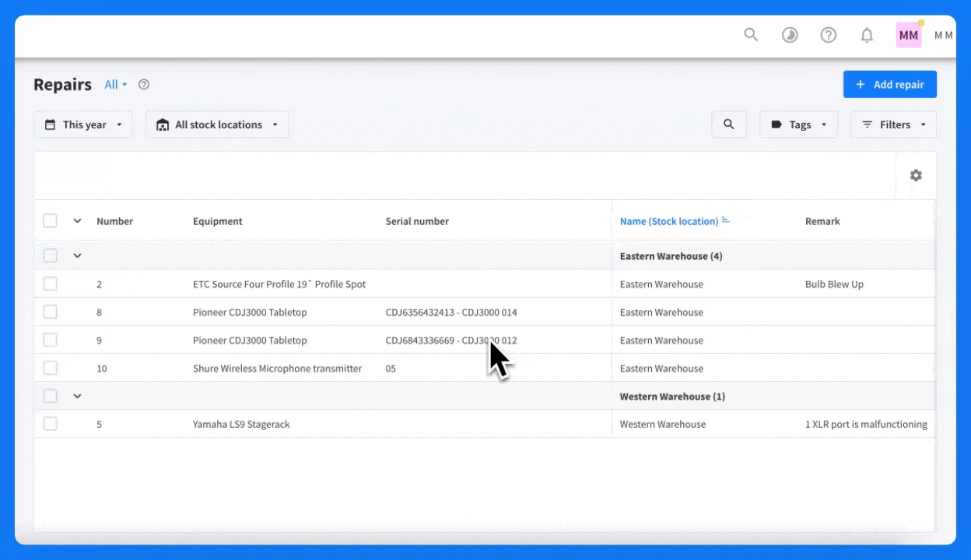Screen dimensions: 971x560
Task: Click the 1 XLR port is malfunctioning remark
Action: pos(866,425)
